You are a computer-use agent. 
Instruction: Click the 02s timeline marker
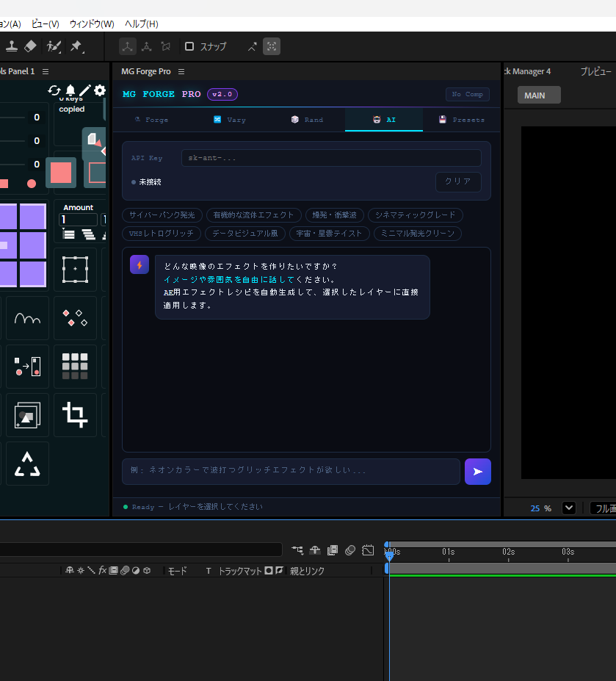coord(508,552)
